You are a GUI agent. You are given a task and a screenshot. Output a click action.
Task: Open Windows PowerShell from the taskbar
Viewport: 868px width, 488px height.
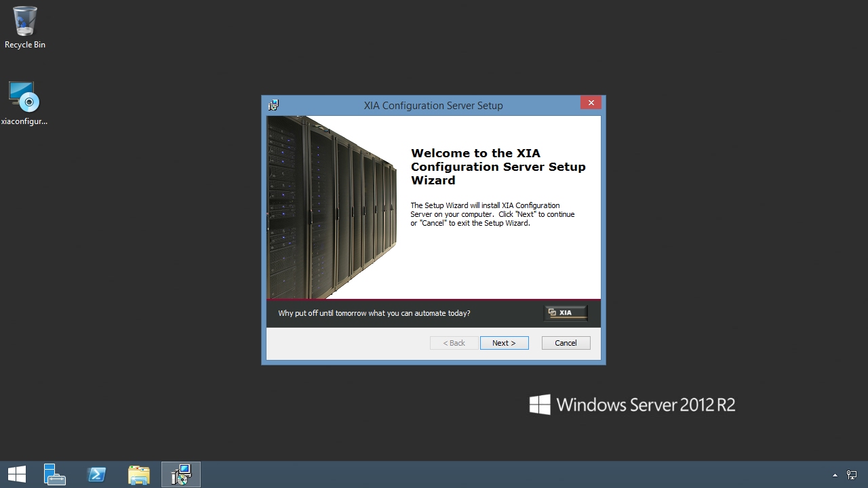[96, 474]
